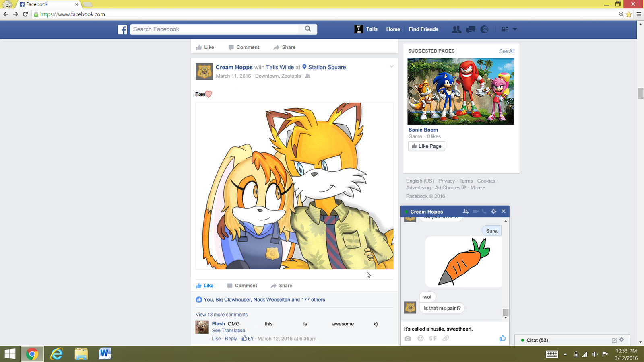
Task: Go to the Home page
Action: coord(393,29)
